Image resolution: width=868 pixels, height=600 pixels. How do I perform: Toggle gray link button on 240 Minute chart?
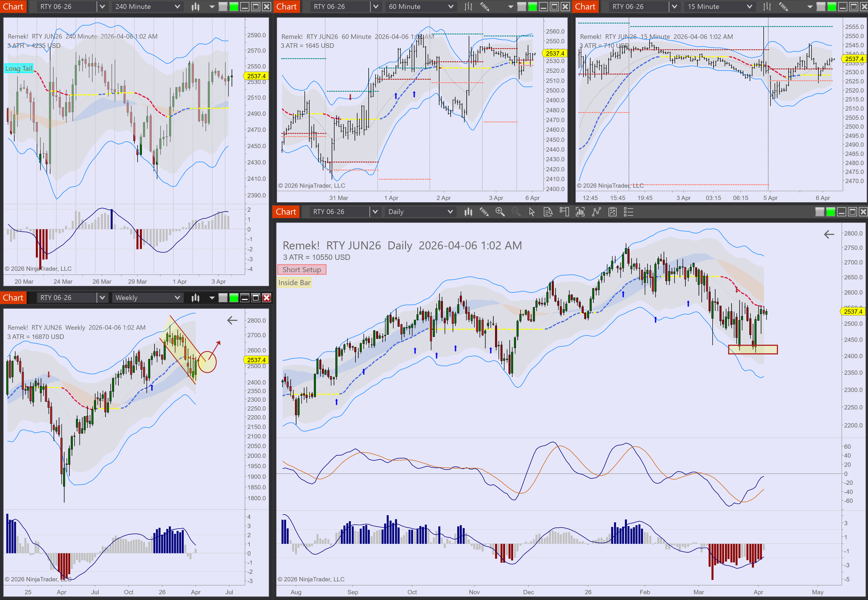[x=223, y=6]
